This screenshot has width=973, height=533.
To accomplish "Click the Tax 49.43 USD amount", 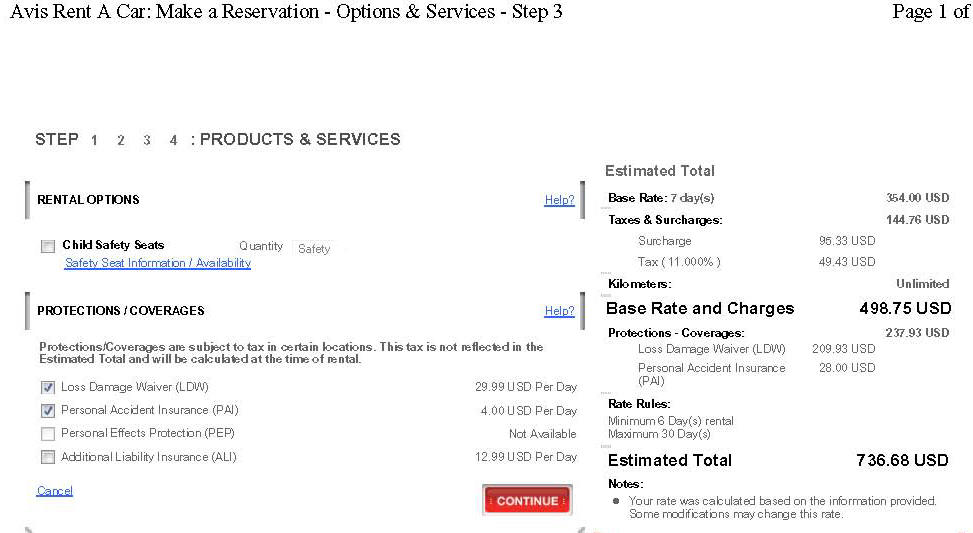I will click(x=847, y=262).
